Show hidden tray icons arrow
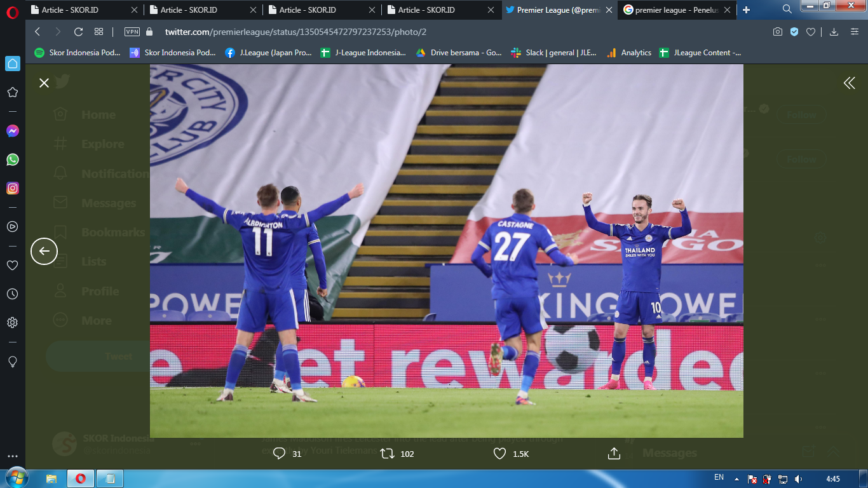The image size is (868, 488). pos(737,478)
